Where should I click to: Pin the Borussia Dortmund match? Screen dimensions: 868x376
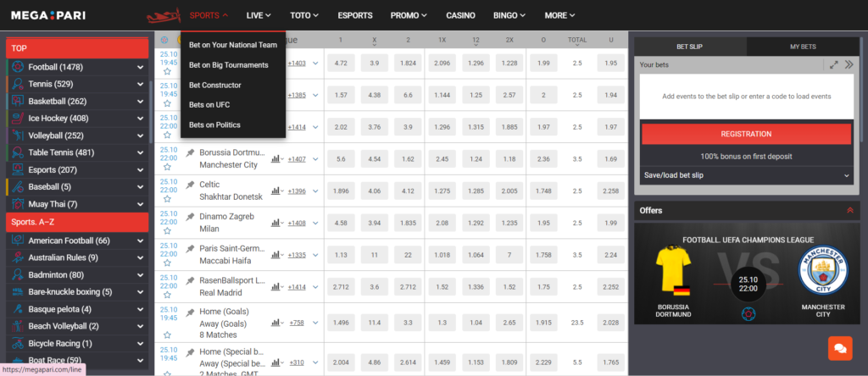click(190, 152)
